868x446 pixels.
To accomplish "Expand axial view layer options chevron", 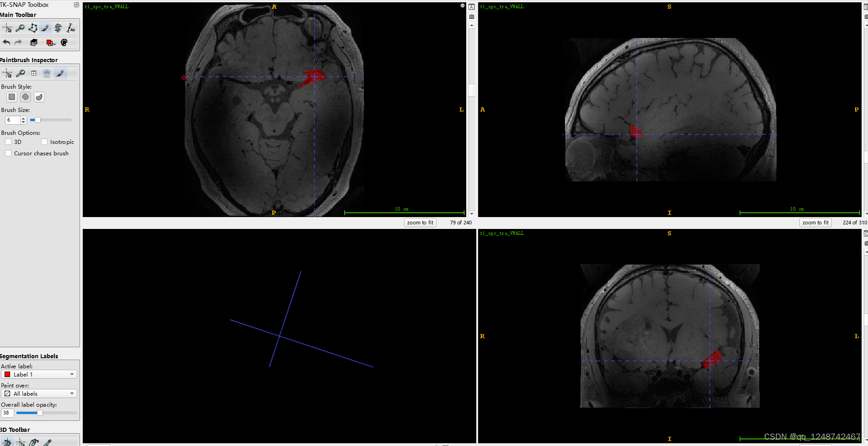I will pos(463,6).
